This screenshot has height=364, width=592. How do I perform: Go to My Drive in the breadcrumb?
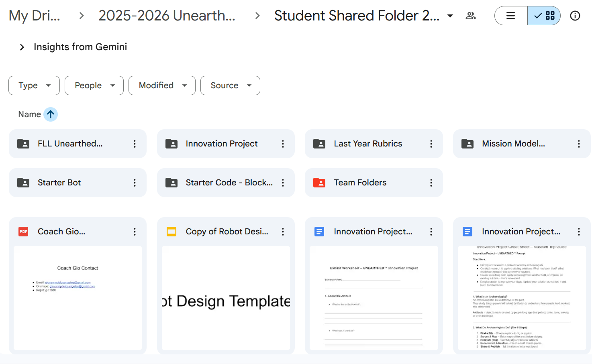35,16
